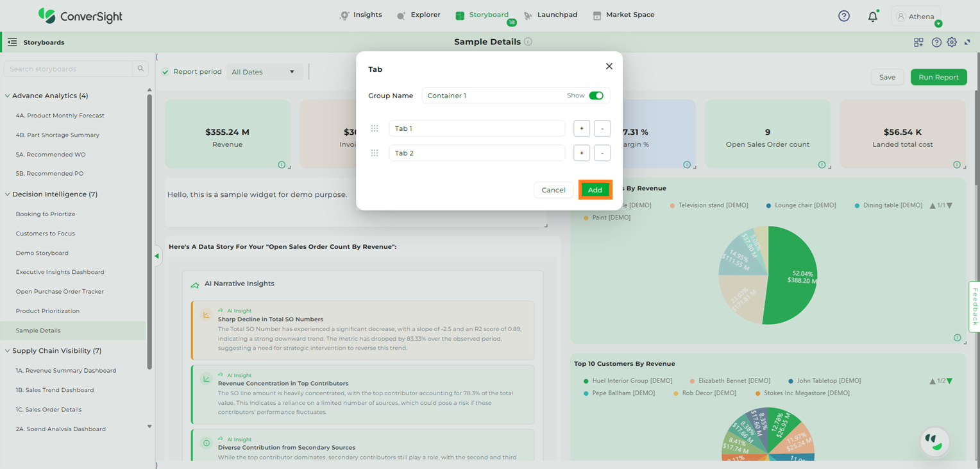
Task: Toggle the Show switch for Container 1
Action: (x=596, y=96)
